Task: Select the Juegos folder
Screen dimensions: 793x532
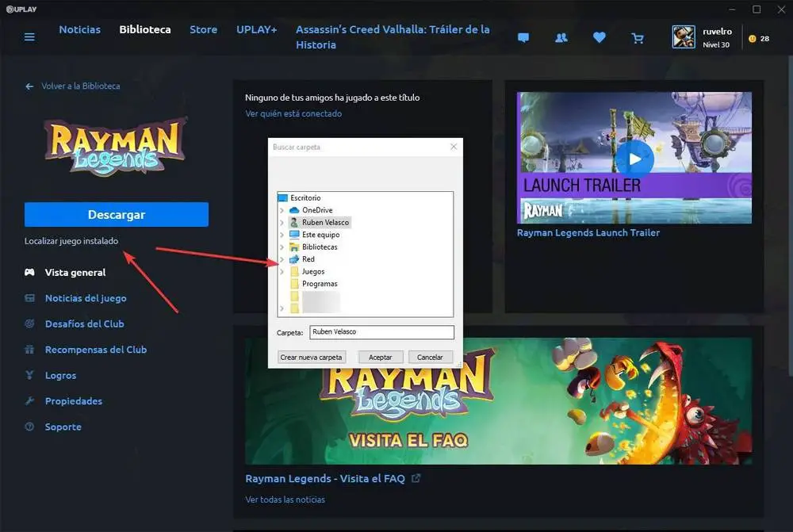Action: coord(313,272)
